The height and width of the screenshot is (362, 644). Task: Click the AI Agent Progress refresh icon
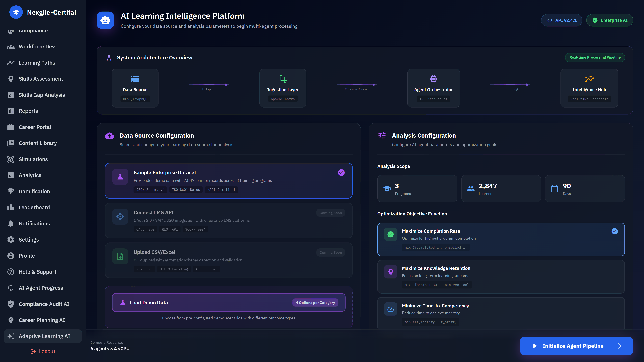(11, 288)
